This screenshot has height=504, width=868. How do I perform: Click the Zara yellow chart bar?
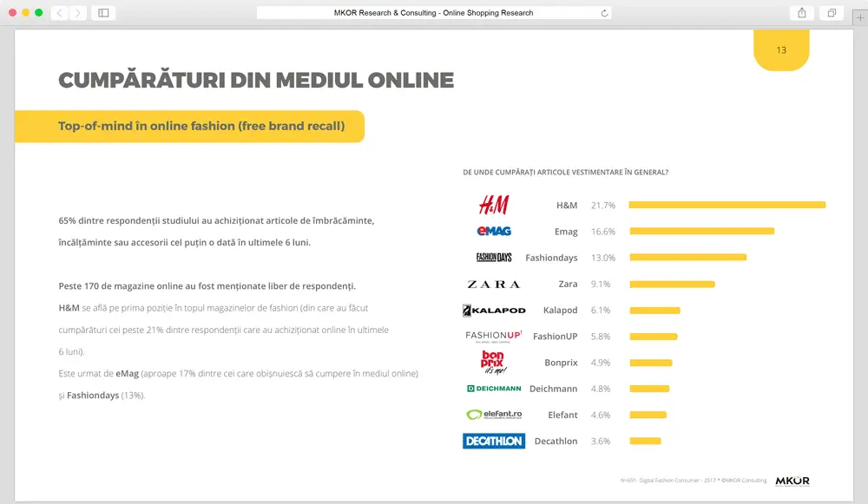(672, 285)
